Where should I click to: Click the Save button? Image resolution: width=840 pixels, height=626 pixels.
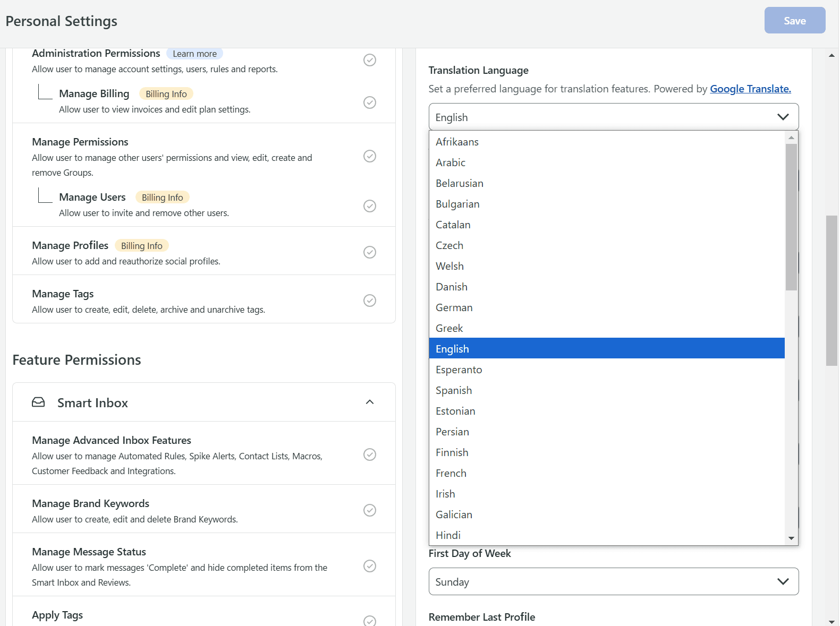(794, 21)
